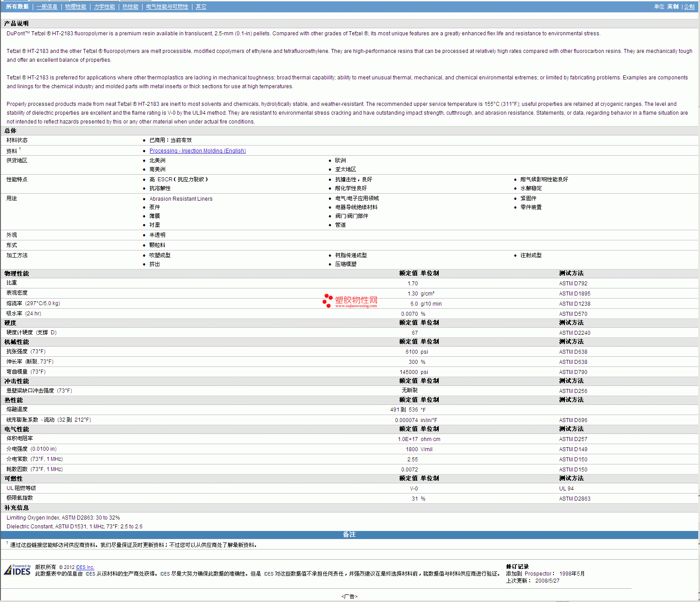Click the Abrasion Resistant Liners entry
The height and width of the screenshot is (602, 700).
[181, 199]
